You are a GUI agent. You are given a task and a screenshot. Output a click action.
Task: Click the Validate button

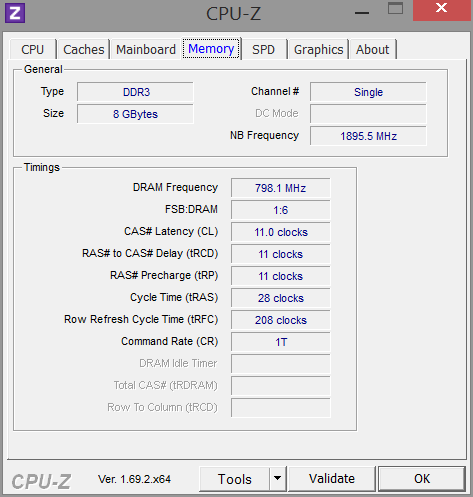(x=332, y=479)
